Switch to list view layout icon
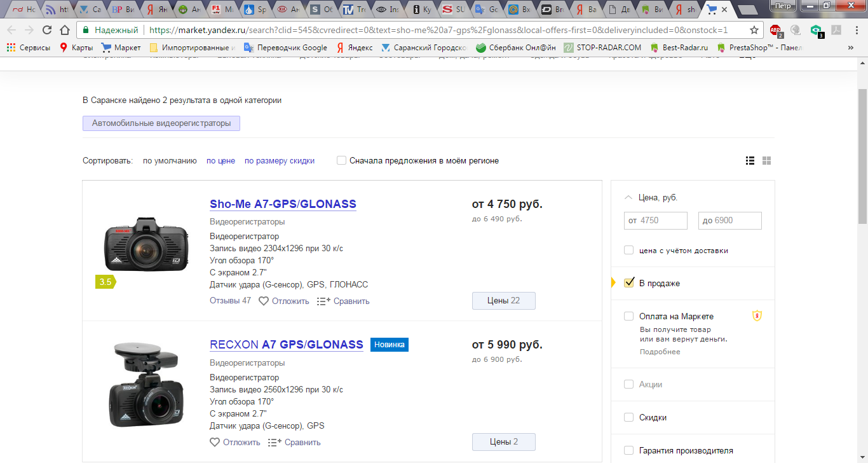 tap(750, 161)
